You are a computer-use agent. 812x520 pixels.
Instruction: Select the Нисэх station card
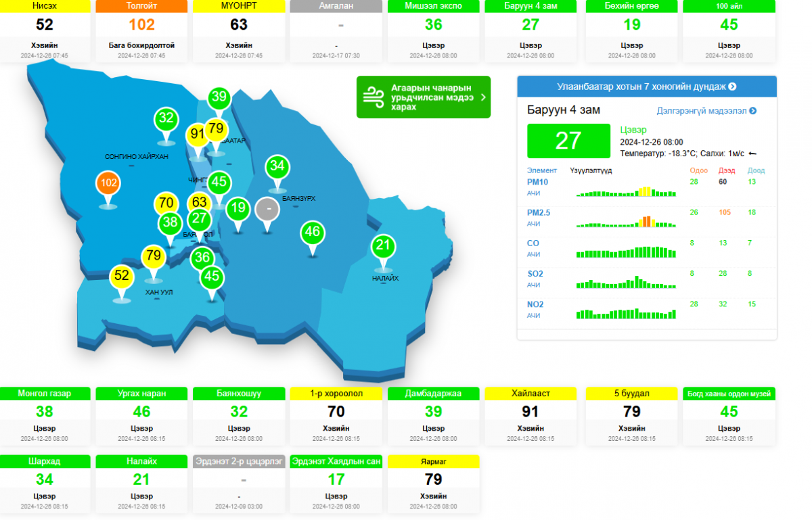(x=44, y=31)
